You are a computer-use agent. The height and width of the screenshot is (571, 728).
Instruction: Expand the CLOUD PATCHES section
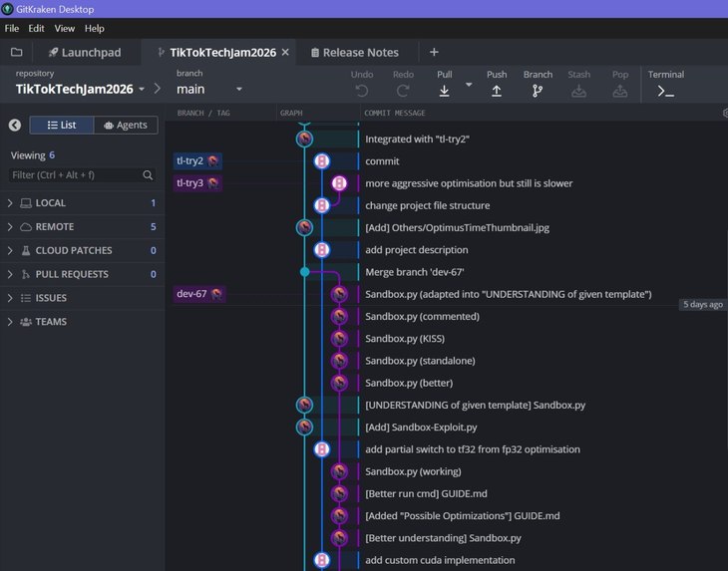click(83, 250)
